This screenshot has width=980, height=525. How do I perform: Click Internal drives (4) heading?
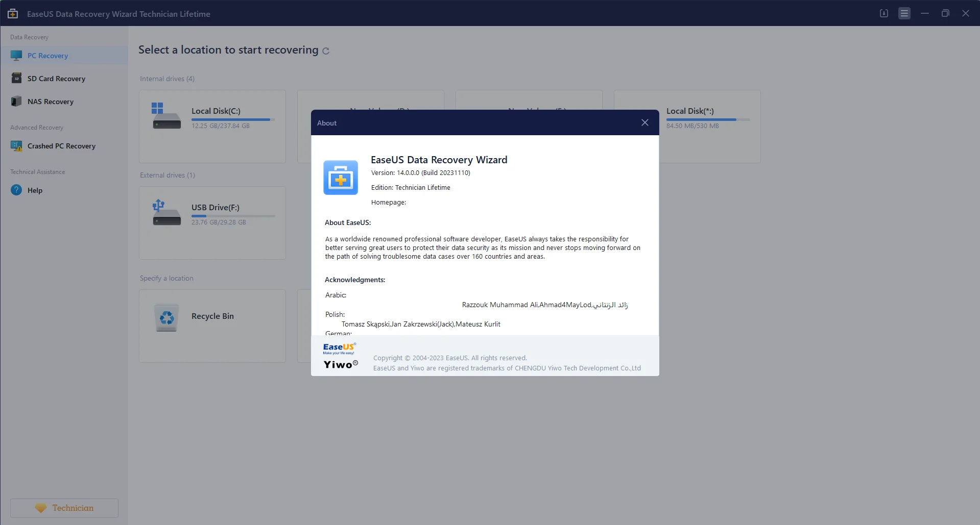point(167,79)
